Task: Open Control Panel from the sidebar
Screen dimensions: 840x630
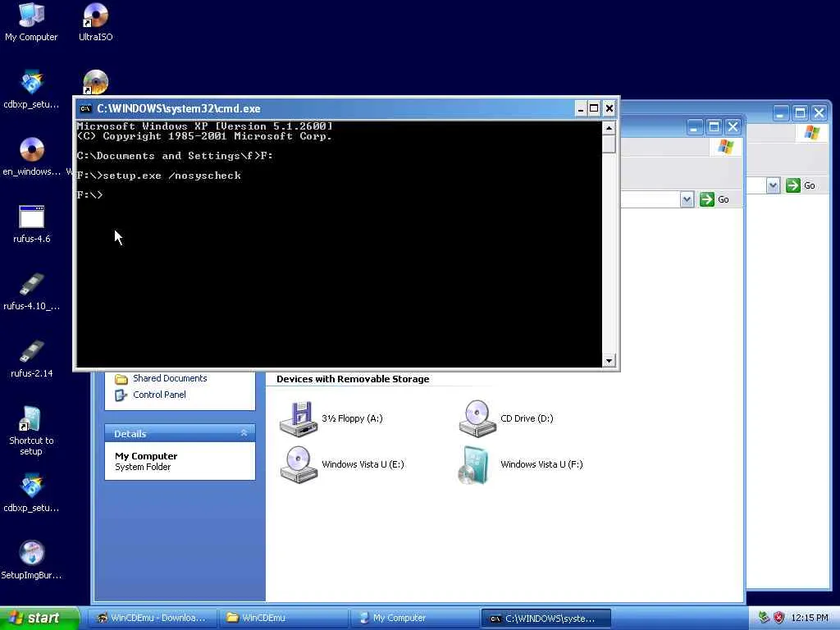Action: [x=151, y=395]
